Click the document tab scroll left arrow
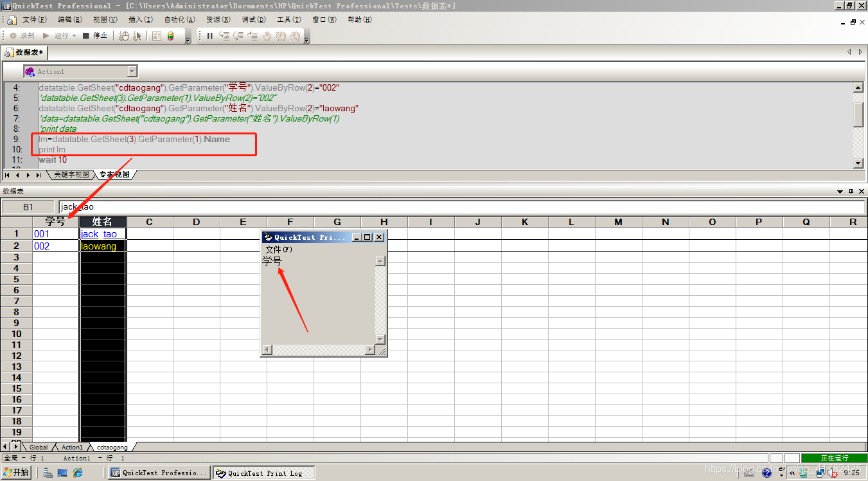The height and width of the screenshot is (481, 868). [849, 52]
